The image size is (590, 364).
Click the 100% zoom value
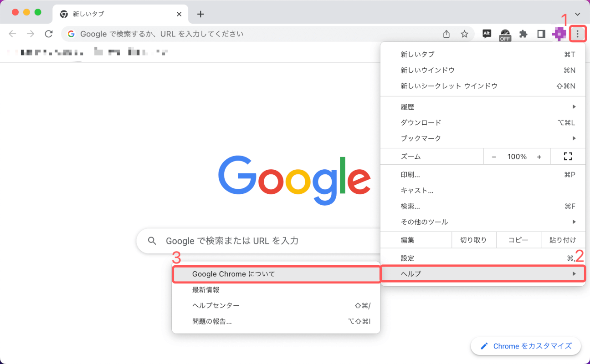[x=517, y=157]
